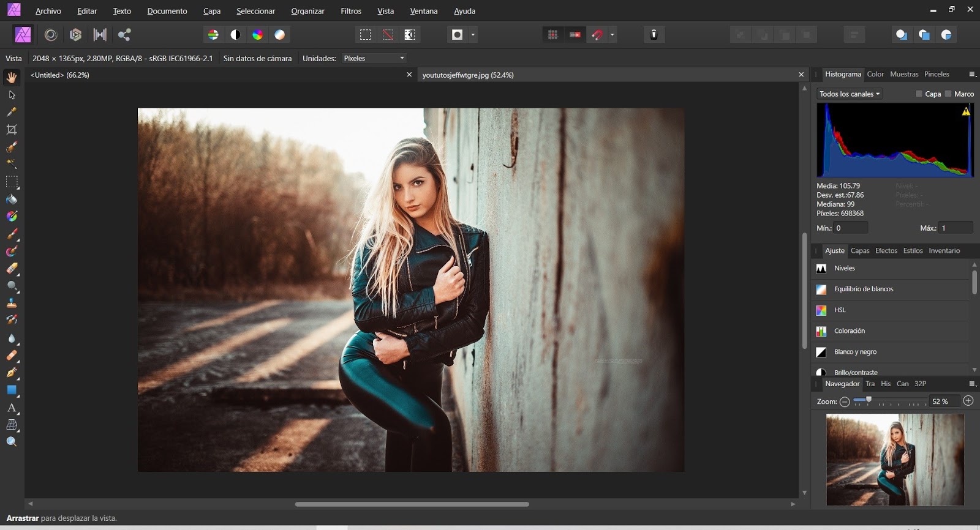Open the Capa menu
The image size is (980, 530).
[212, 11]
